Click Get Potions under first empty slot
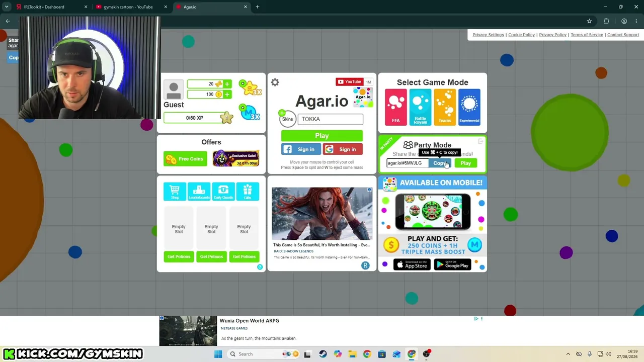The image size is (644, 362). pos(179,257)
